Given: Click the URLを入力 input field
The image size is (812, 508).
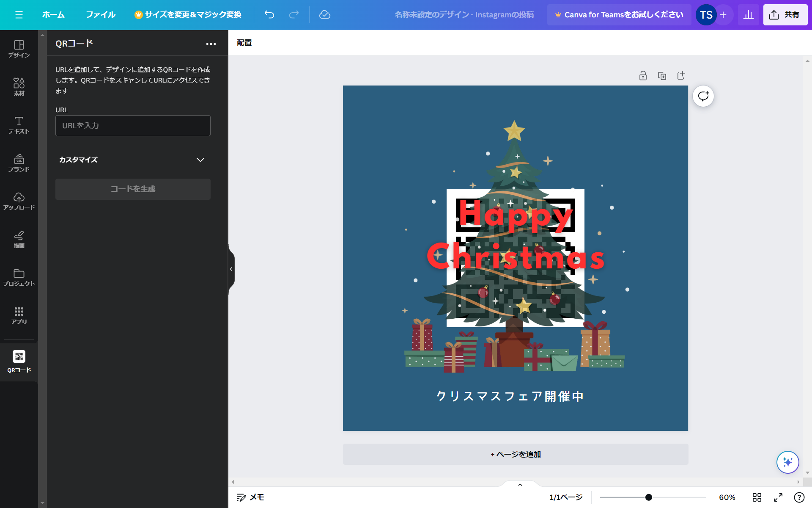Looking at the screenshot, I should 133,126.
